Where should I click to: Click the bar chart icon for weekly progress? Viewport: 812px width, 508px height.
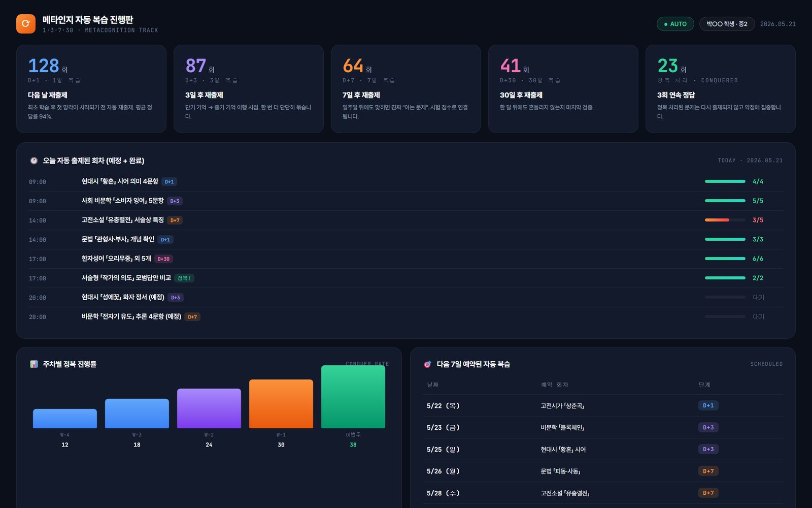tap(34, 364)
